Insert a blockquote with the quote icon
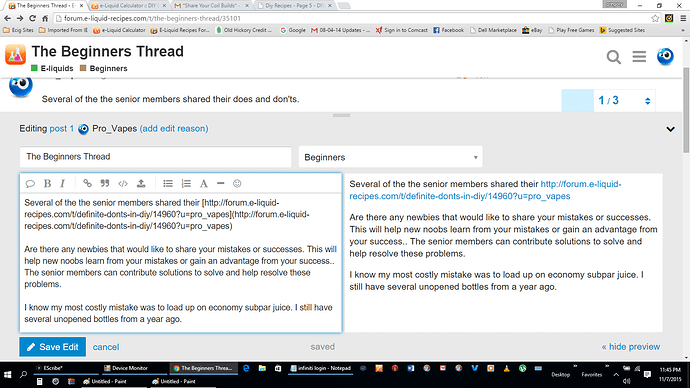Screen dimensions: 690x388 (105, 183)
